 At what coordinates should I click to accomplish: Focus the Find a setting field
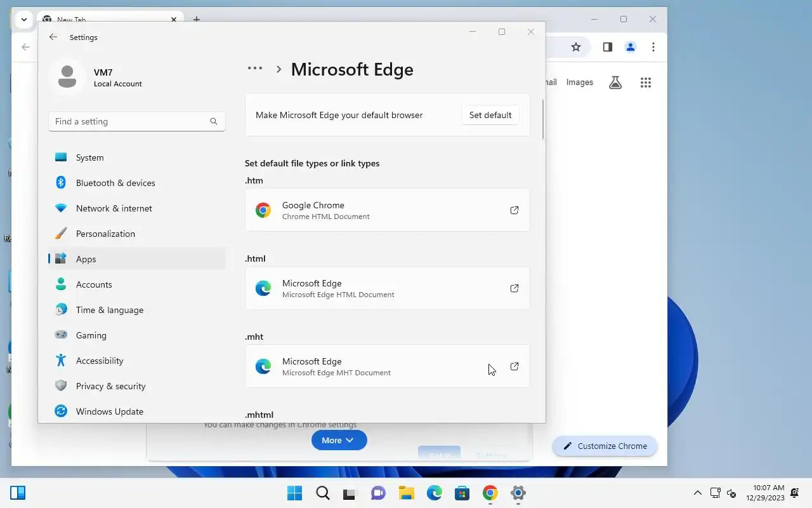(x=137, y=121)
